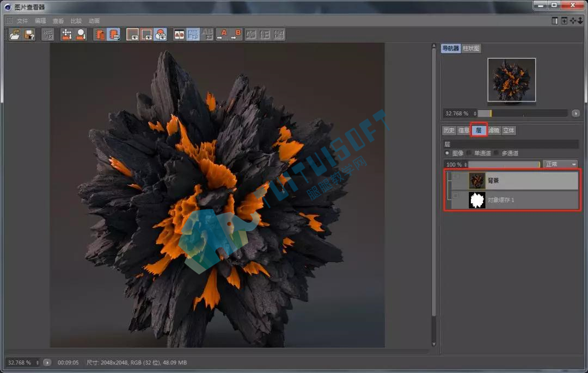Click the status bar zoom arrow button
This screenshot has height=373, width=588.
tap(47, 363)
